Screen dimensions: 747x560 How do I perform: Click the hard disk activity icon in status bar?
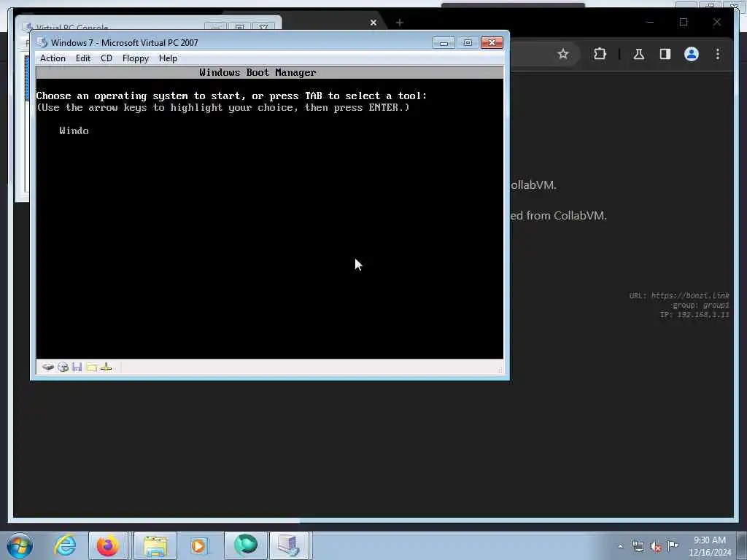[48, 367]
